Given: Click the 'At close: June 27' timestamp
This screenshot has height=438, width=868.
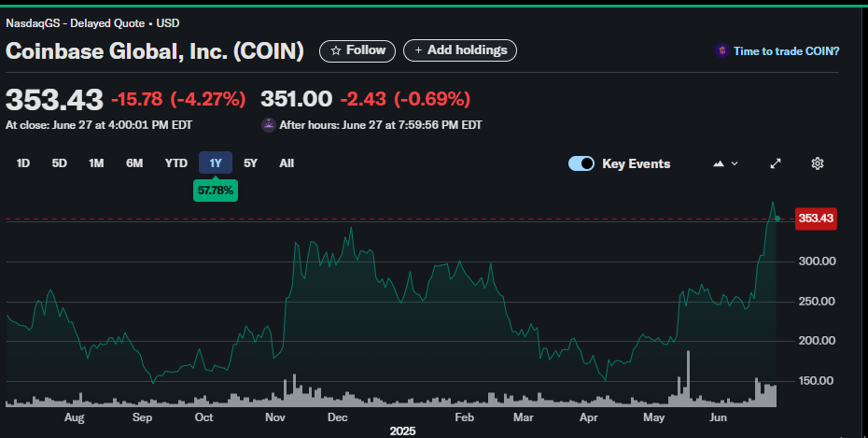Looking at the screenshot, I should (99, 125).
